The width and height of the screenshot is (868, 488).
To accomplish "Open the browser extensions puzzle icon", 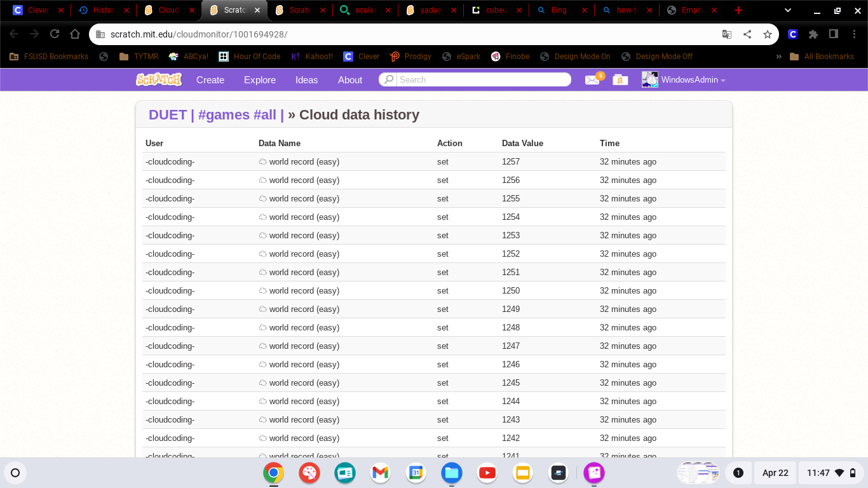I will (813, 34).
